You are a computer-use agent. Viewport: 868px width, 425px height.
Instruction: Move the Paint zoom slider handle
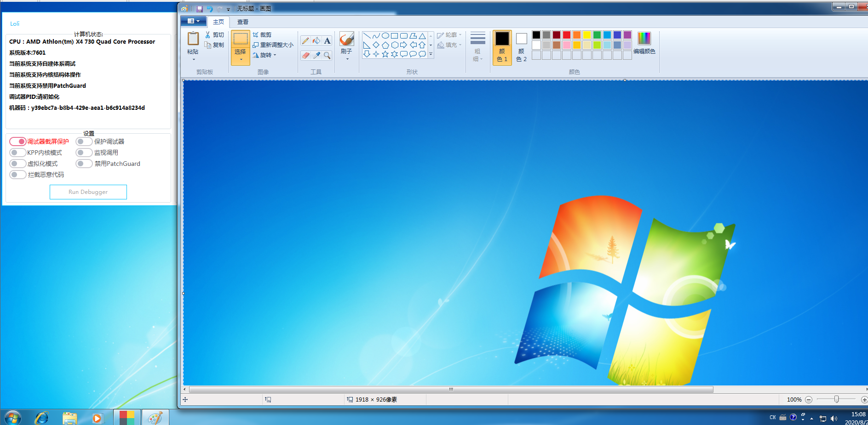pyautogui.click(x=836, y=400)
